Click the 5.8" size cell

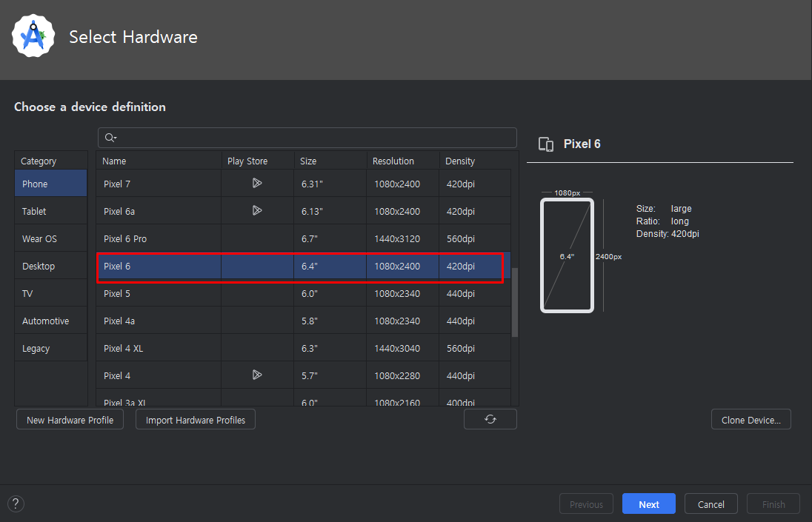click(330, 321)
